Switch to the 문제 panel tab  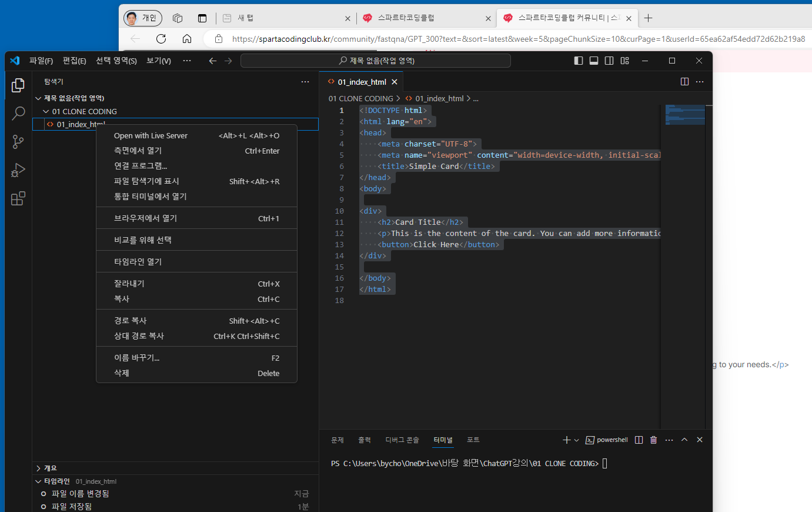pos(338,440)
